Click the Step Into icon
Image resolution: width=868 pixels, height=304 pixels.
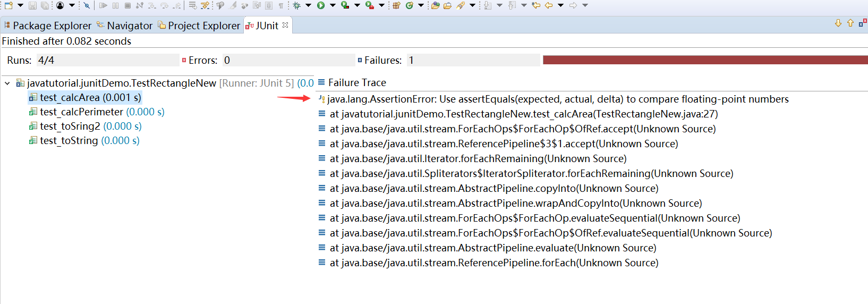tap(152, 5)
